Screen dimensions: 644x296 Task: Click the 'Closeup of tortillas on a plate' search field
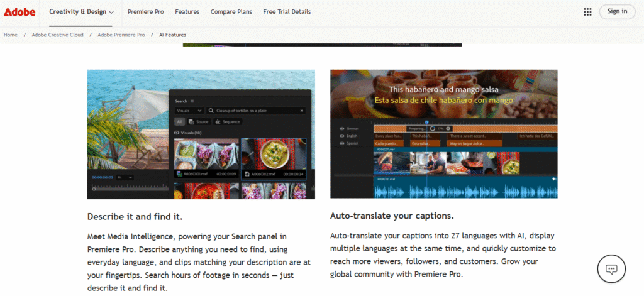point(256,111)
